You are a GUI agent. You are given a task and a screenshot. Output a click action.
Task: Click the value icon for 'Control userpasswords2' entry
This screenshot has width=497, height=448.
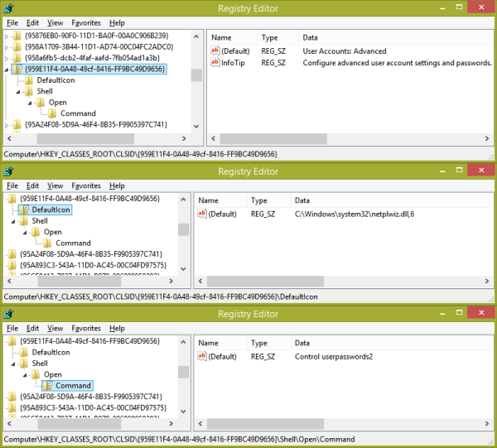(202, 356)
